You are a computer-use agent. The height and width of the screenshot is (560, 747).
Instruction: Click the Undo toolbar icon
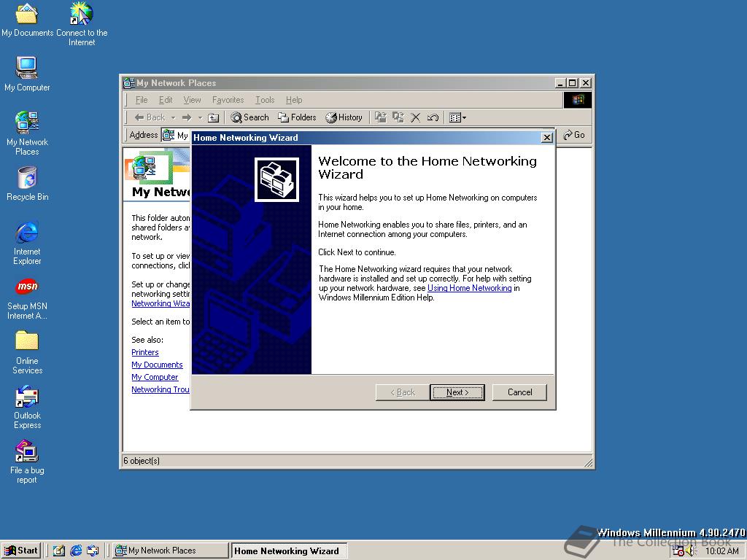pos(433,117)
